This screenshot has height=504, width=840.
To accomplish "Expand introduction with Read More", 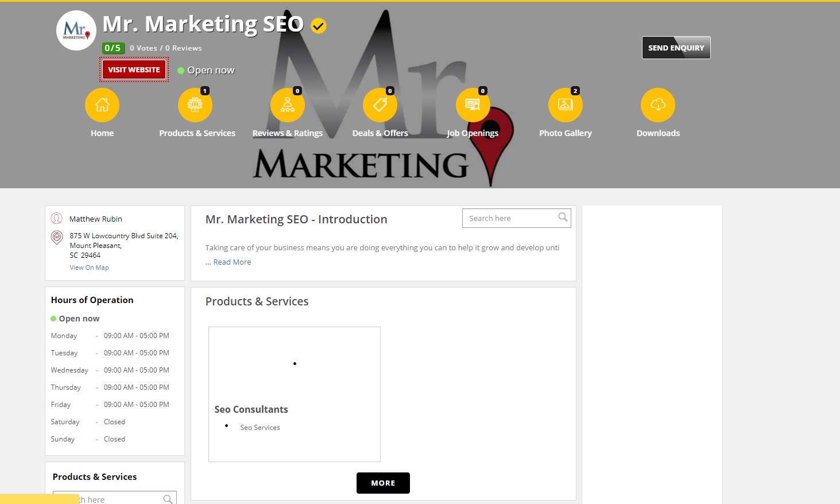I will tap(232, 262).
